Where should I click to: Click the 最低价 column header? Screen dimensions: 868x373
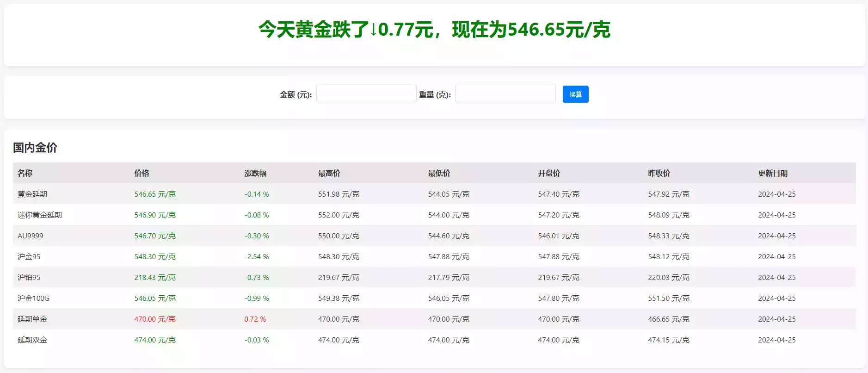point(439,173)
